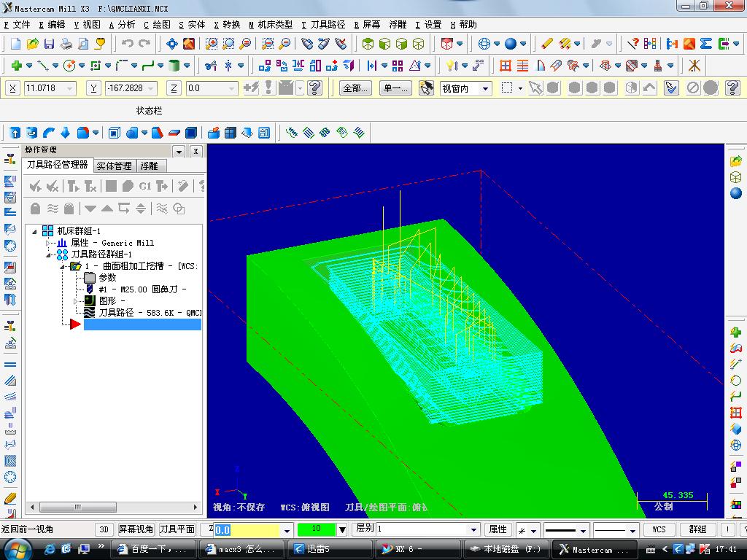Regenerate all selected operations icon
The width and height of the screenshot is (747, 560).
click(73, 186)
